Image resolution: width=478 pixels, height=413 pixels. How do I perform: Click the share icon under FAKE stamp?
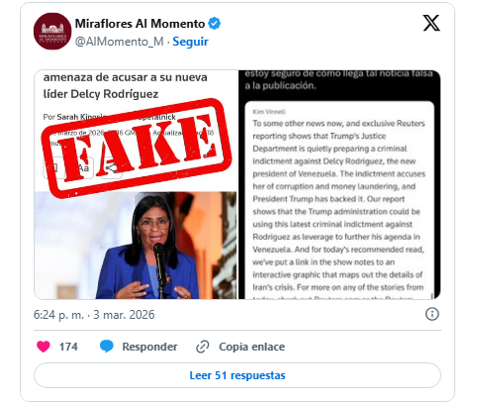112,168
